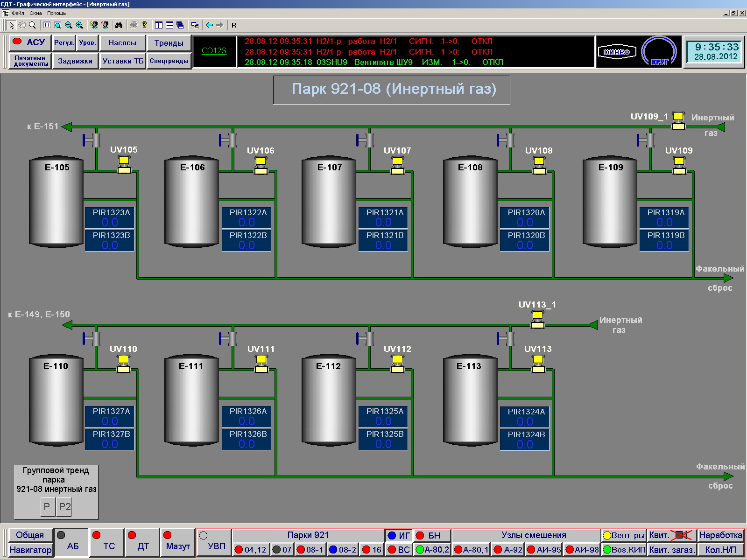Screen dimensions: 747x560
Task: Open the Окна menu
Action: click(35, 13)
